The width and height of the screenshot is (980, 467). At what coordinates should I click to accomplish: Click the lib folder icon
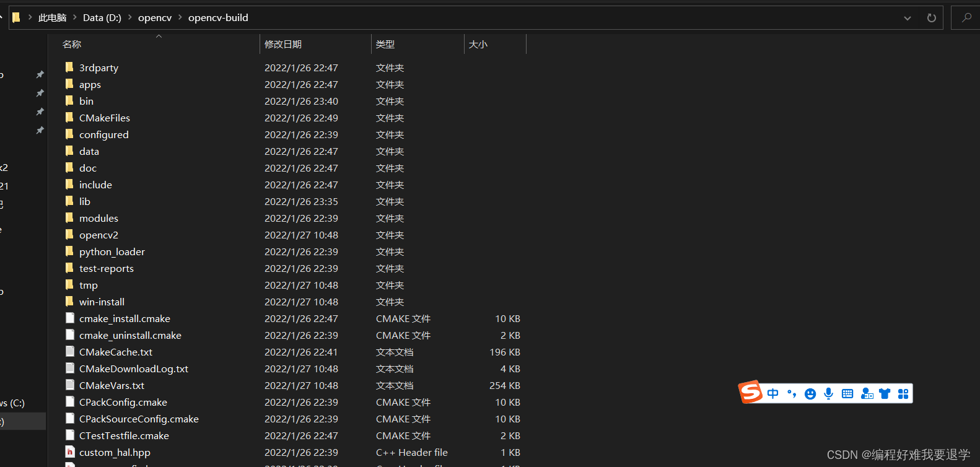[x=69, y=201]
